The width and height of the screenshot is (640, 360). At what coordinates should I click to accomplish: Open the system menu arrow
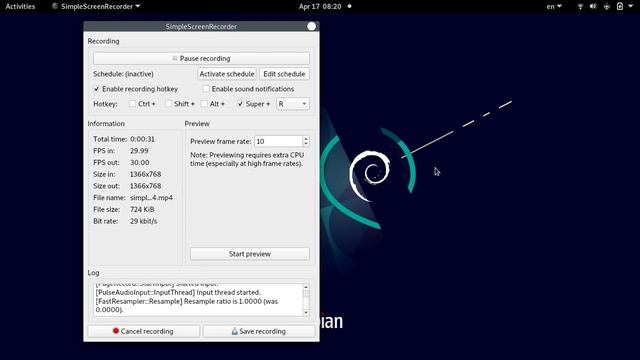tap(631, 7)
